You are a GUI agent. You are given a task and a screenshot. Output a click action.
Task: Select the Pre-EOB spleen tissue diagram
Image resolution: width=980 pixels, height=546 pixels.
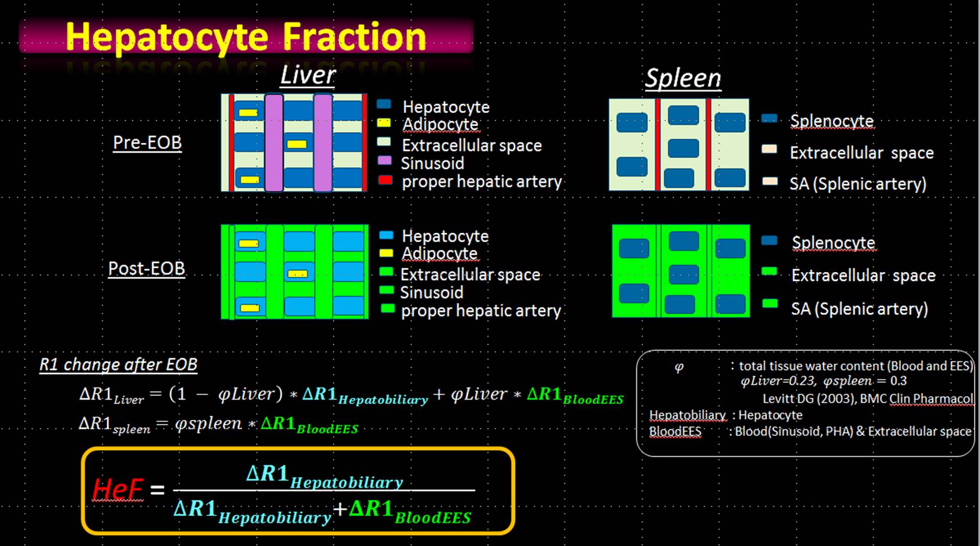(678, 144)
